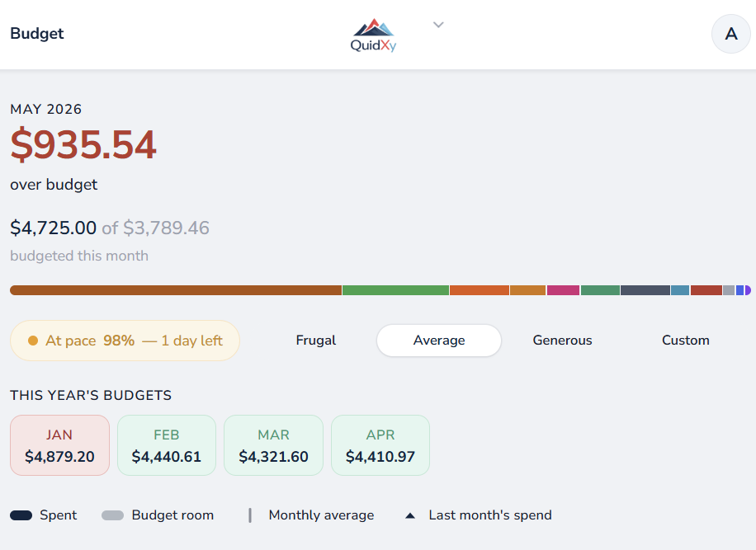Select the Average budget mode
This screenshot has width=756, height=550.
(x=439, y=340)
